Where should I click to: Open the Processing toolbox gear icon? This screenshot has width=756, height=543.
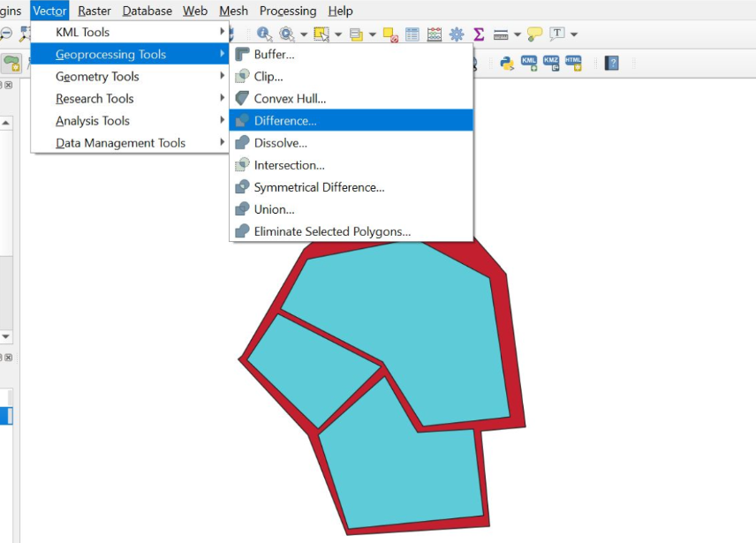[x=456, y=34]
